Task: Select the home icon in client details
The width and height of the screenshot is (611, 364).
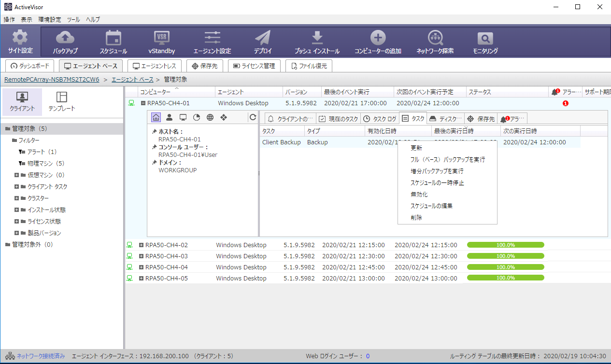Action: pos(156,117)
